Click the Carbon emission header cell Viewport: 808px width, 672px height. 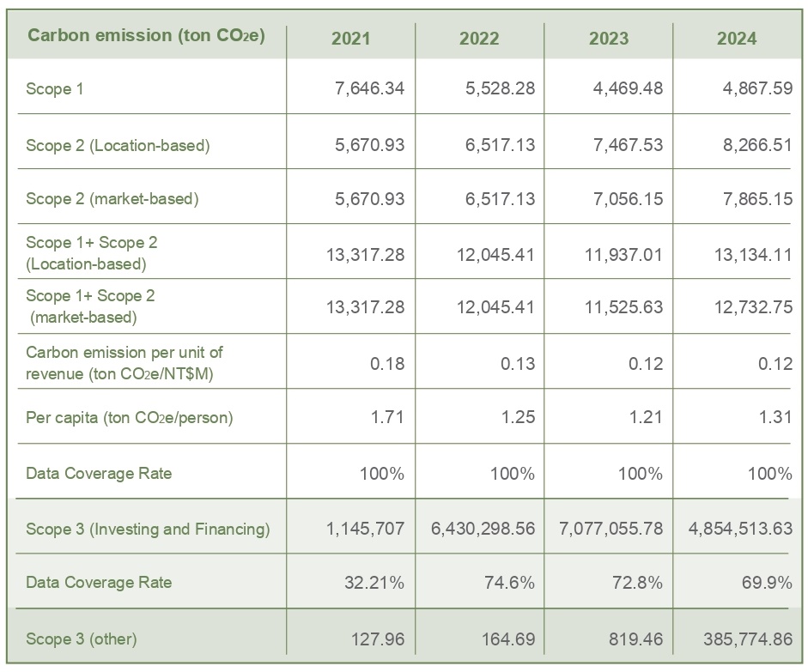[146, 36]
